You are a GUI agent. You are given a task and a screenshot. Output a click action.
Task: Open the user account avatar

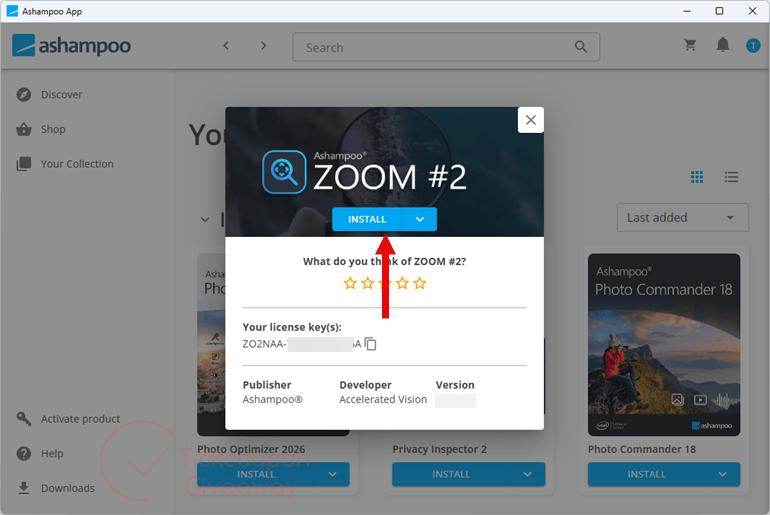coord(753,46)
